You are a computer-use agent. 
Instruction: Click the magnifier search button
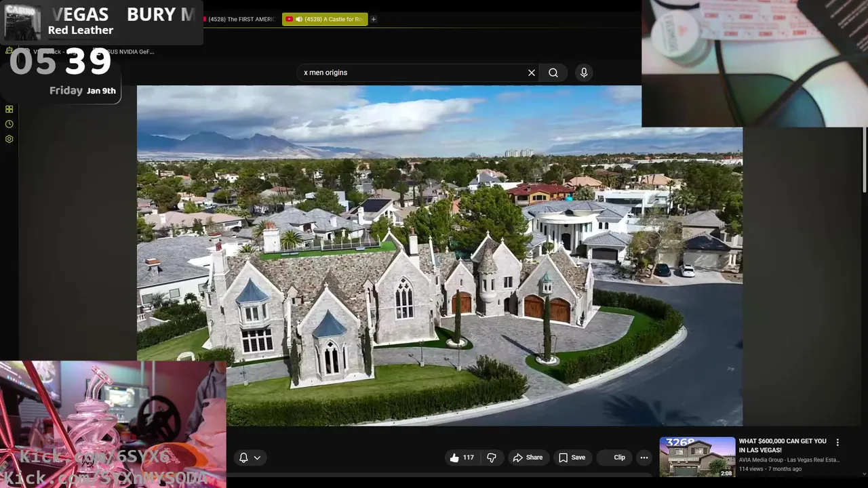pyautogui.click(x=553, y=73)
